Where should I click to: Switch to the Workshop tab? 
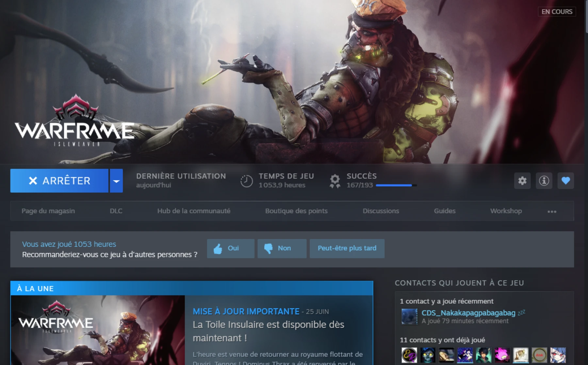pyautogui.click(x=506, y=211)
